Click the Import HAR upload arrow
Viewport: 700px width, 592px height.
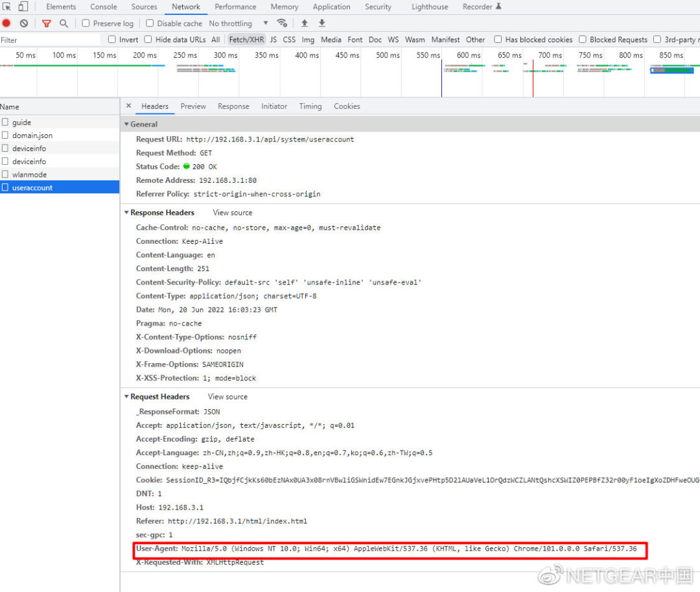(304, 23)
